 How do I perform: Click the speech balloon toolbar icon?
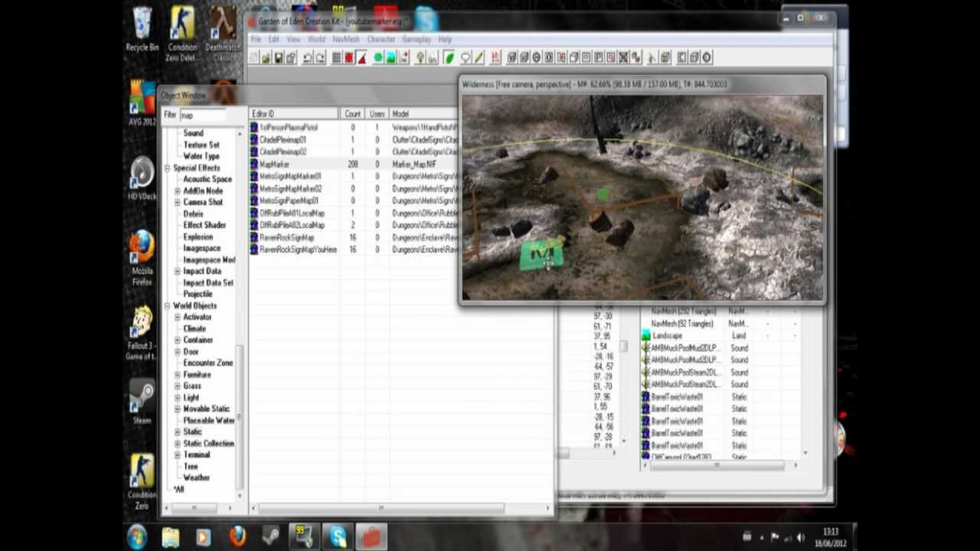click(x=465, y=57)
